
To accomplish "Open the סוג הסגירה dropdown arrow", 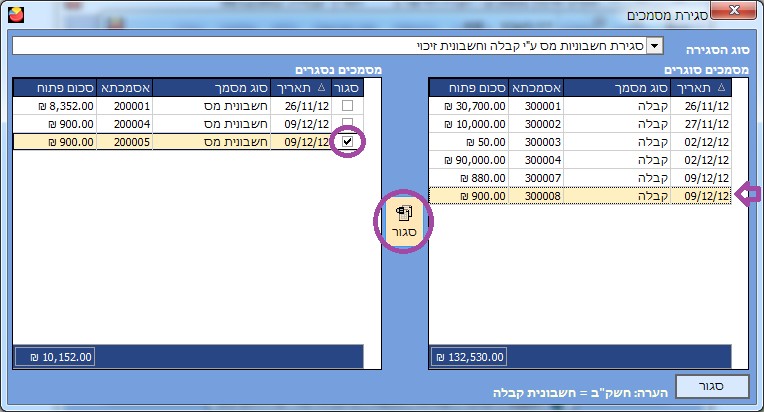I will 654,46.
